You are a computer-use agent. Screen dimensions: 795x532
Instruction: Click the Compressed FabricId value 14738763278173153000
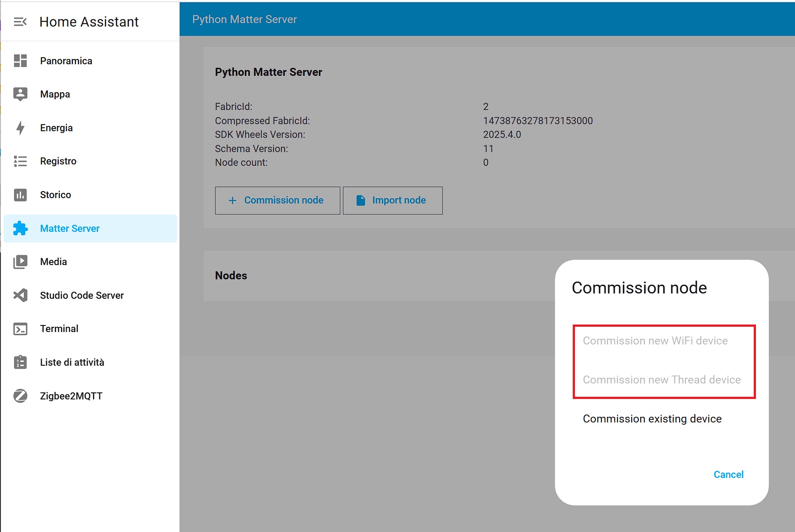538,121
